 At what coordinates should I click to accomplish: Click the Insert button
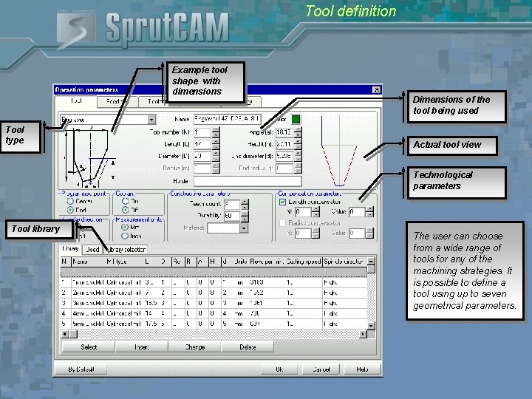coord(142,347)
